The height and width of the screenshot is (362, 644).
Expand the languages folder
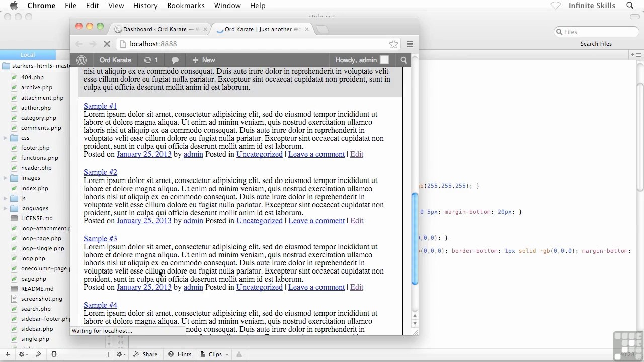[x=5, y=208]
